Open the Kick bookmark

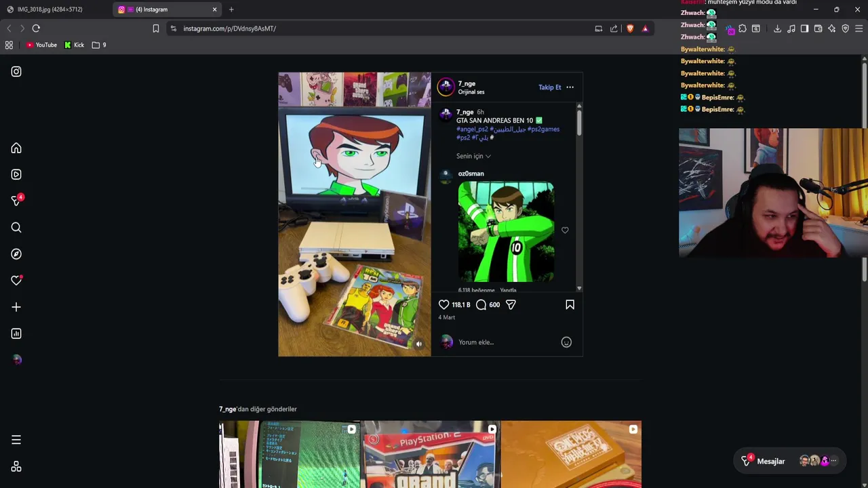click(74, 45)
